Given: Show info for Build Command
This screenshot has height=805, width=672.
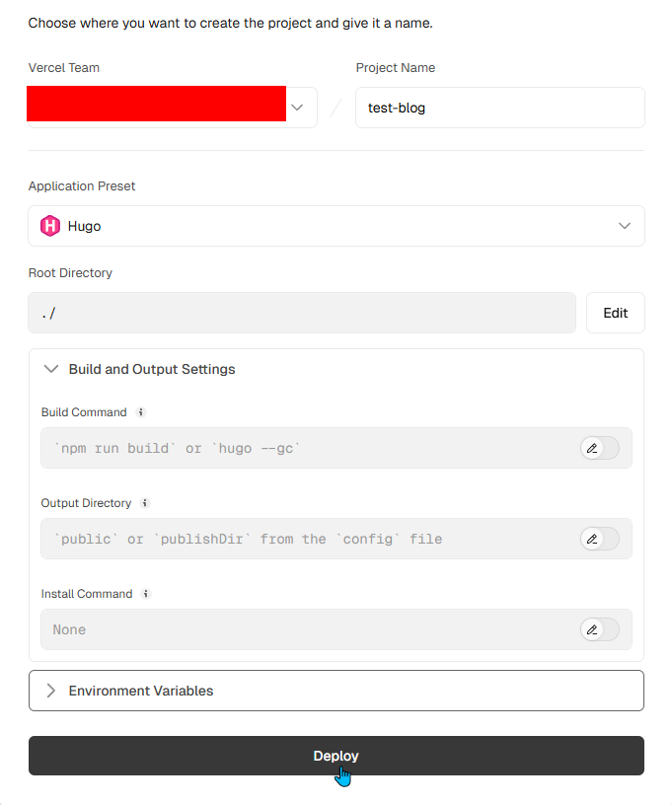Looking at the screenshot, I should tap(141, 412).
